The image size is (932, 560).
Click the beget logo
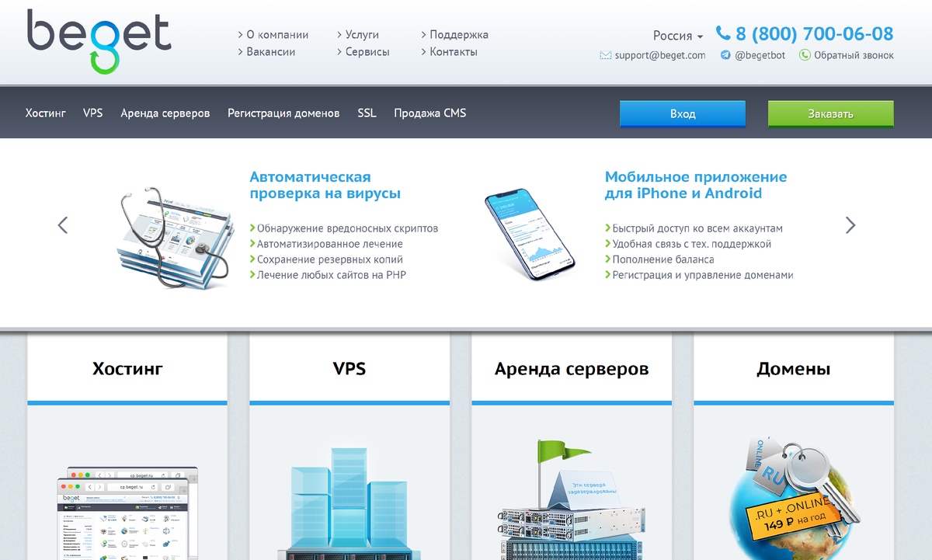click(99, 41)
